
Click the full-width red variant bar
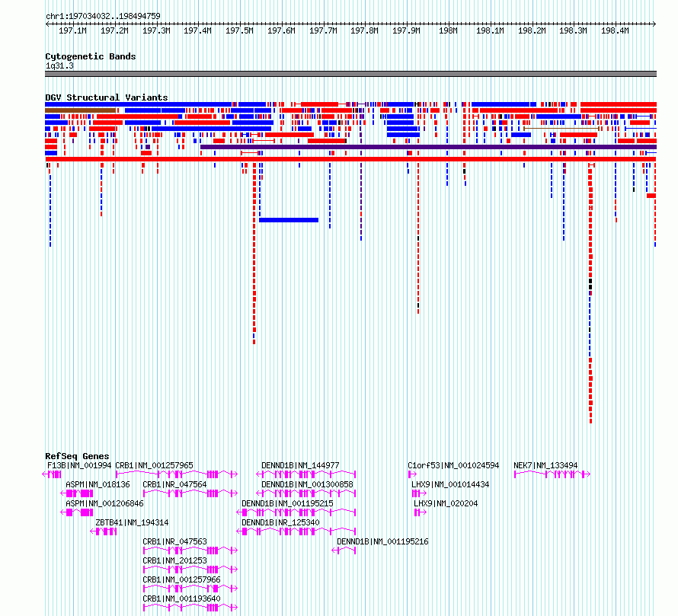pos(350,159)
